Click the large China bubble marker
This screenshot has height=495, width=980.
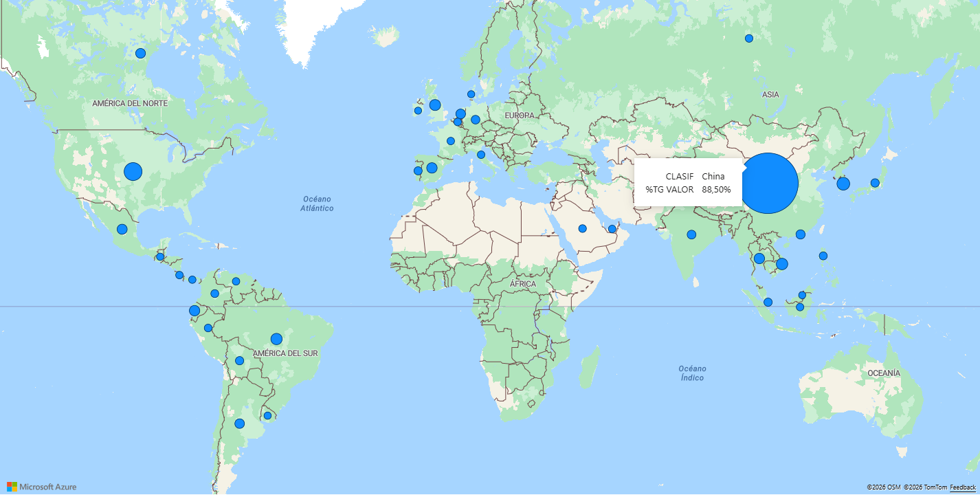768,183
